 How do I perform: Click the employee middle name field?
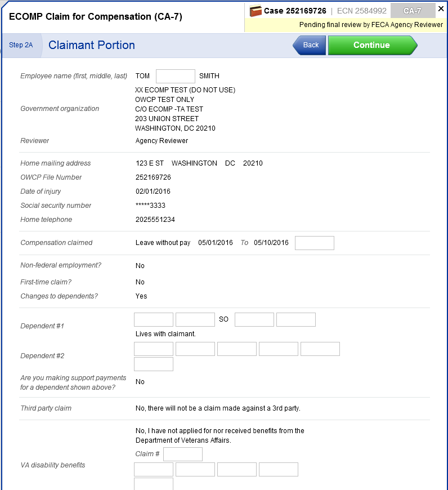175,76
